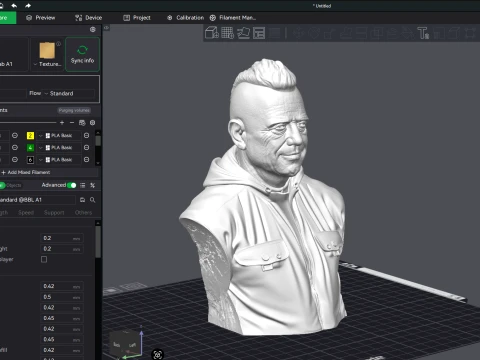480x360 pixels.
Task: Open PLA Basic dropdown for filament 2
Action: (x=59, y=135)
